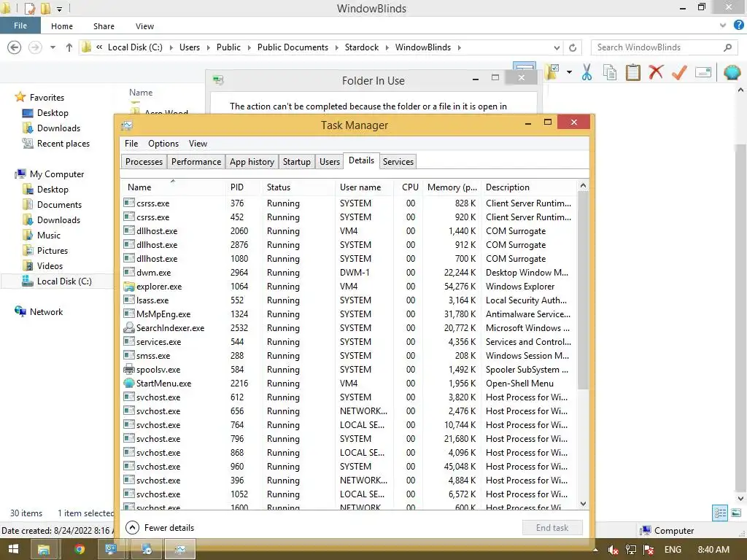This screenshot has width=747, height=560.
Task: Click Stardock in the address breadcrumb
Action: (362, 47)
